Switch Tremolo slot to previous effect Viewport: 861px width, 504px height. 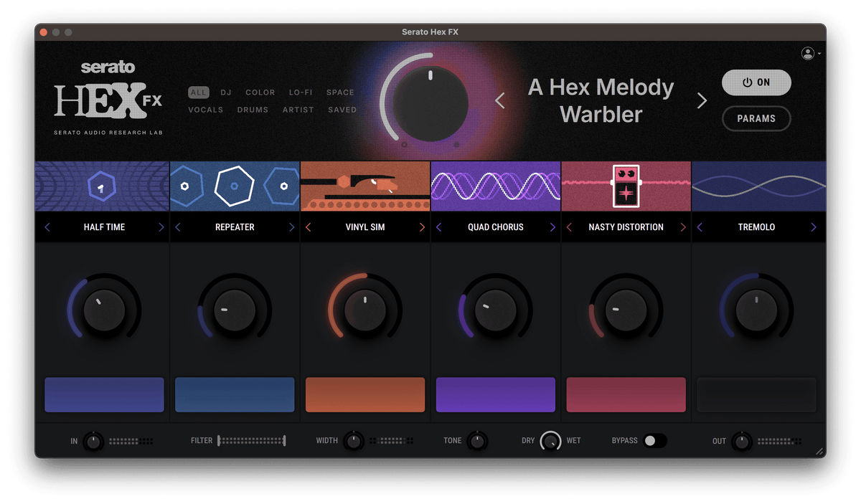[700, 227]
